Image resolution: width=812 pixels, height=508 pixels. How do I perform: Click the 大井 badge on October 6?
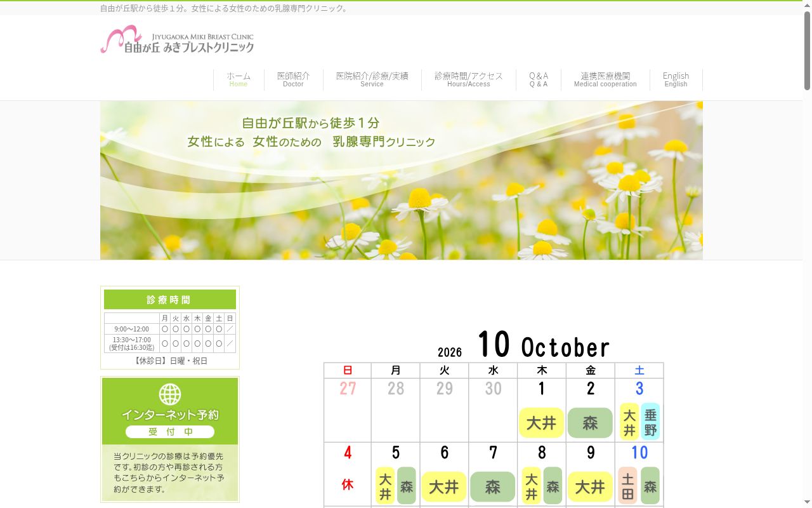[x=444, y=487]
